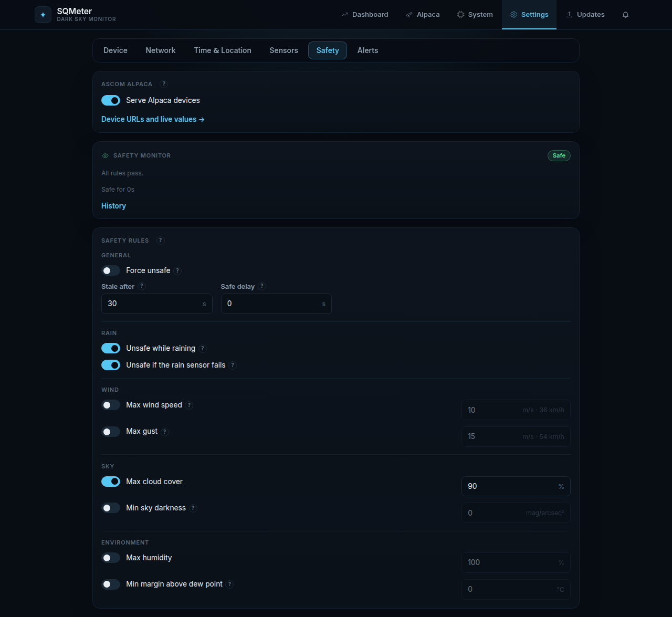
Task: Switch to the Device tab
Action: coord(115,50)
